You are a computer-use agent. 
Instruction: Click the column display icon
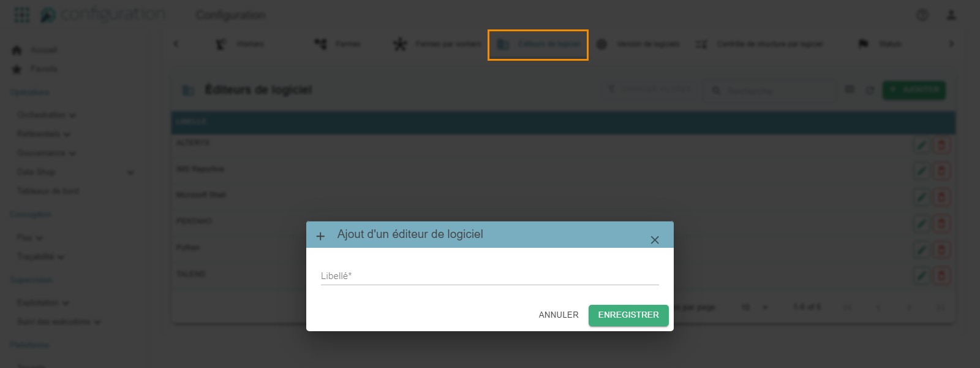850,90
